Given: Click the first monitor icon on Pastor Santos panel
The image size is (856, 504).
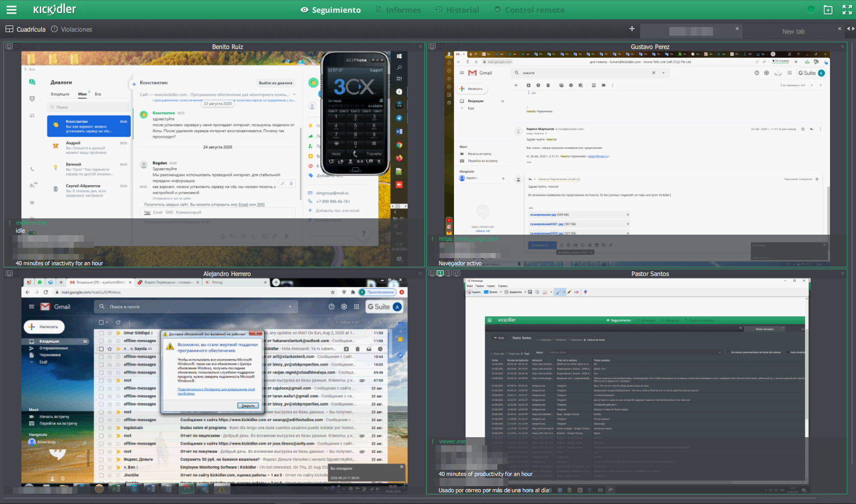Looking at the screenshot, I should tap(432, 273).
